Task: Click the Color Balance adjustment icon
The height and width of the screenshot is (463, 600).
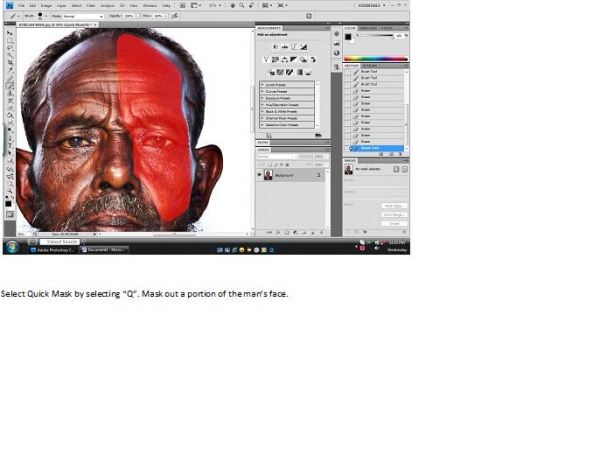Action: [284, 60]
